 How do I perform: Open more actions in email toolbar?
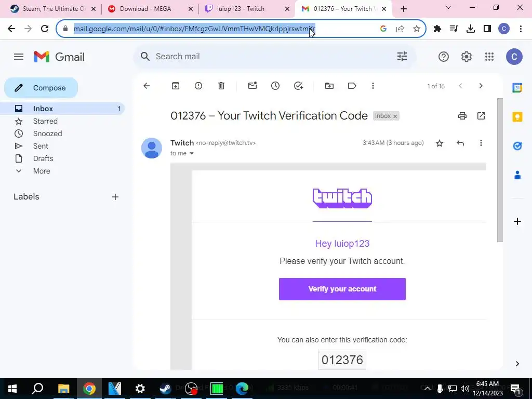point(373,86)
